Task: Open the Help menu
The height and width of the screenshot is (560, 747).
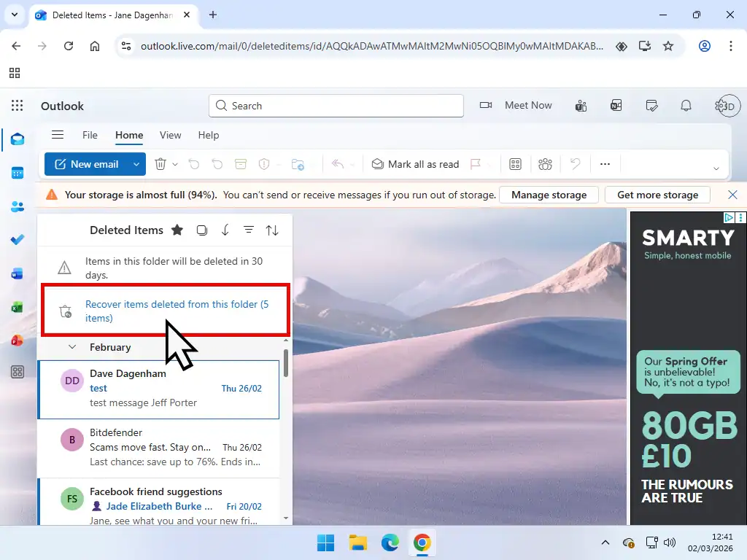Action: (209, 135)
